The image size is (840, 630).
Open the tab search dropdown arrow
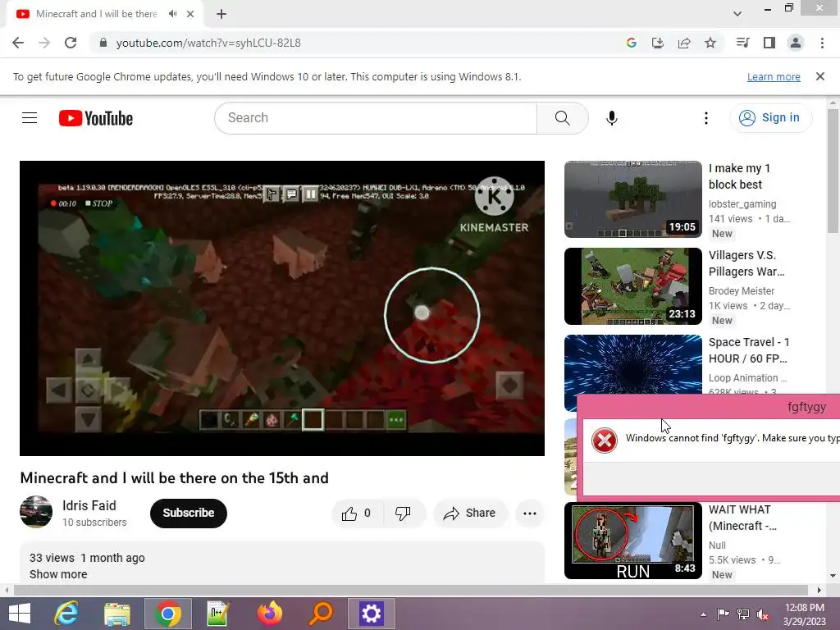[737, 14]
